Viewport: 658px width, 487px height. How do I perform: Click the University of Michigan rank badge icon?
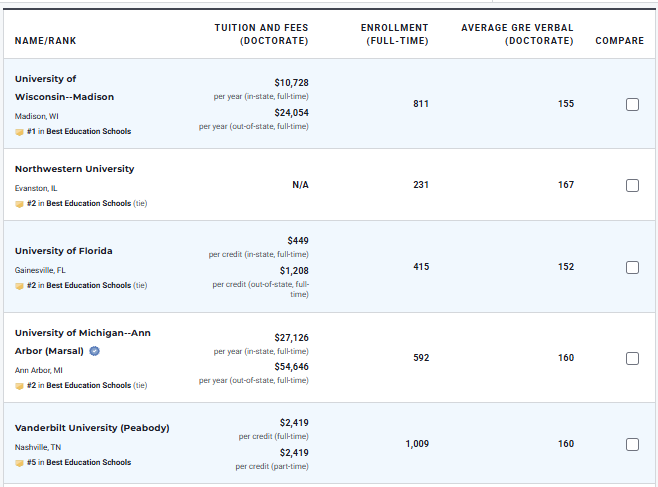coord(19,385)
